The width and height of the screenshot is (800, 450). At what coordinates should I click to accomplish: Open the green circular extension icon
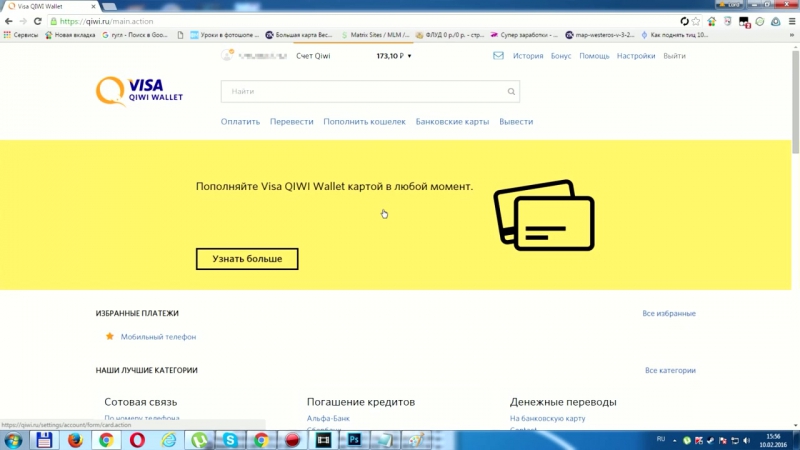point(760,21)
